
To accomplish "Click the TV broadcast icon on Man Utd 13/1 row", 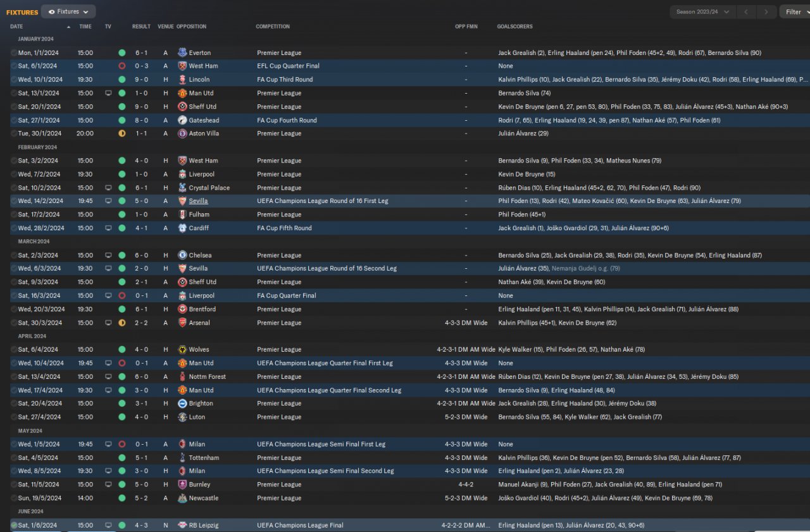I will tap(108, 93).
